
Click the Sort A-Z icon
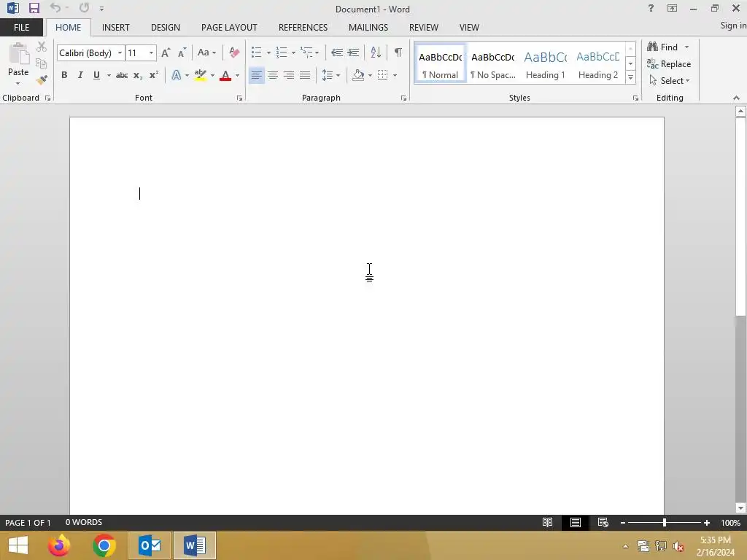tap(376, 52)
